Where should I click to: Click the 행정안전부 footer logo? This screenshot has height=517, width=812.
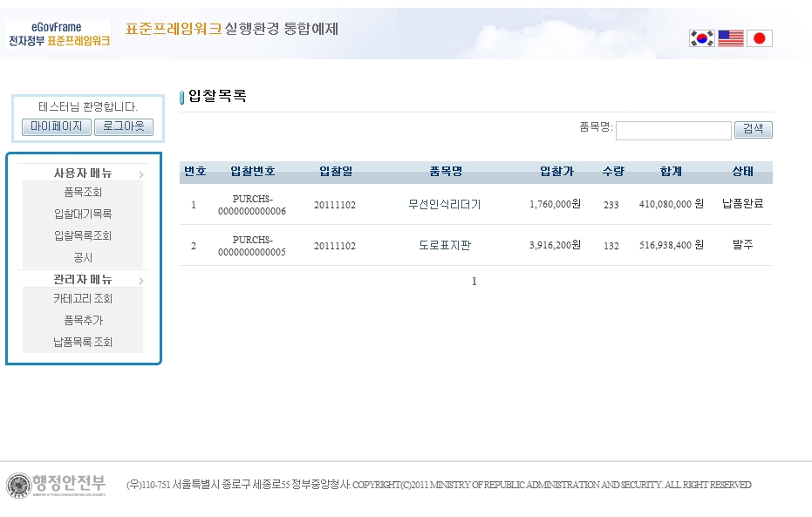57,485
